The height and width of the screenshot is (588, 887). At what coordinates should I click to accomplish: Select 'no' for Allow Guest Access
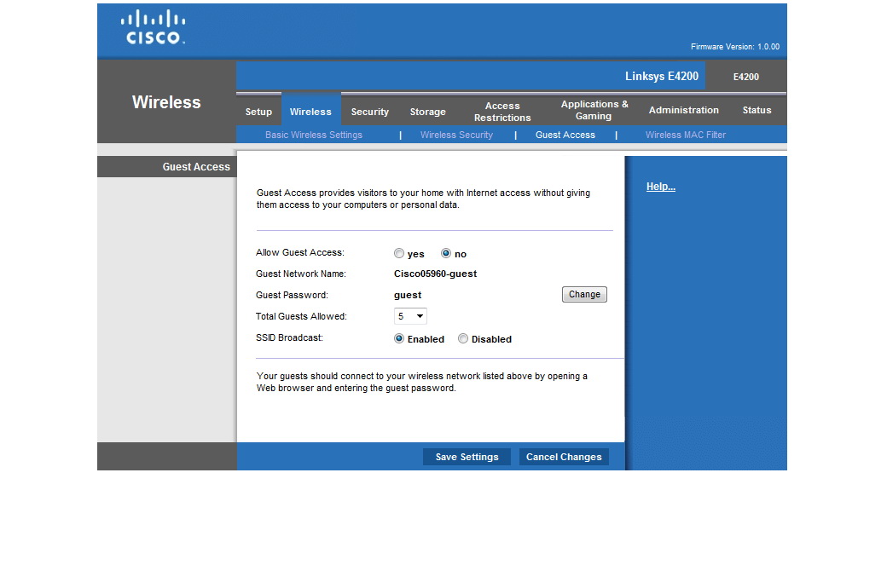click(446, 254)
